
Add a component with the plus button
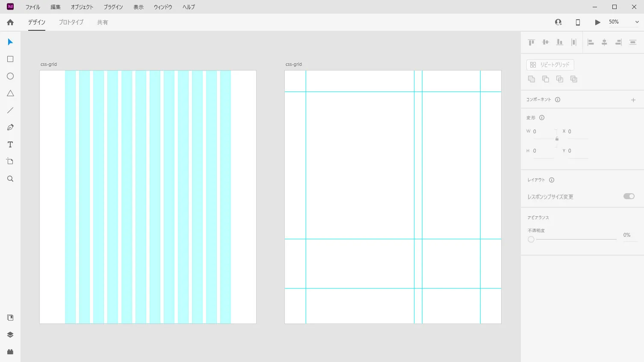(633, 99)
